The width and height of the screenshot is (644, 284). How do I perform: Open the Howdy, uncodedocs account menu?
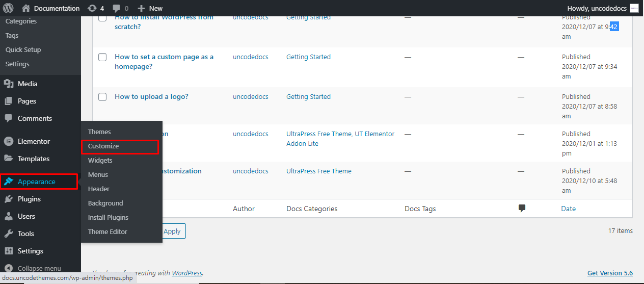(602, 8)
